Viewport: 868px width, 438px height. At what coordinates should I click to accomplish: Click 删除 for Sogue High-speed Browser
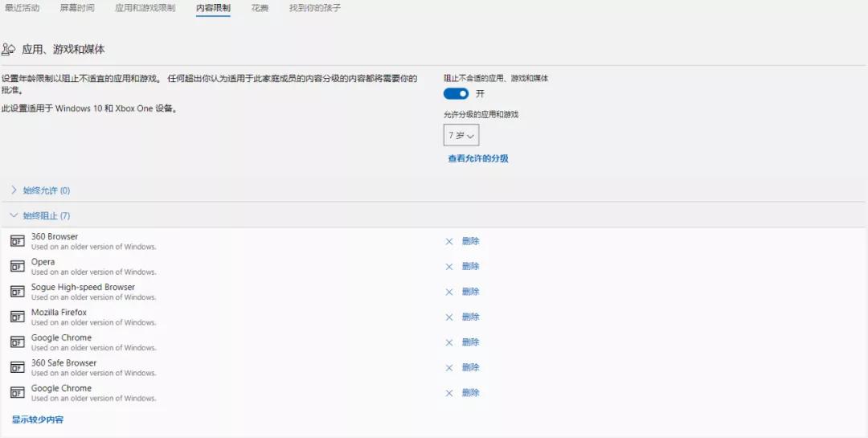(470, 292)
